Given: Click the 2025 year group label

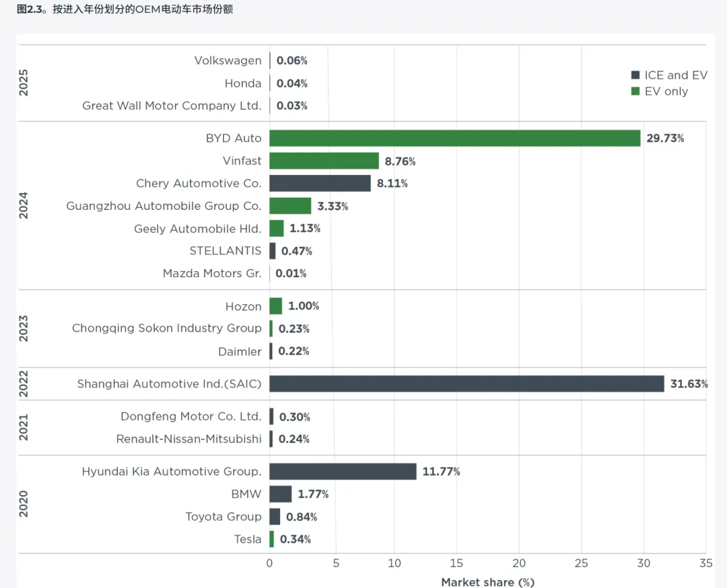Looking at the screenshot, I should point(23,83).
